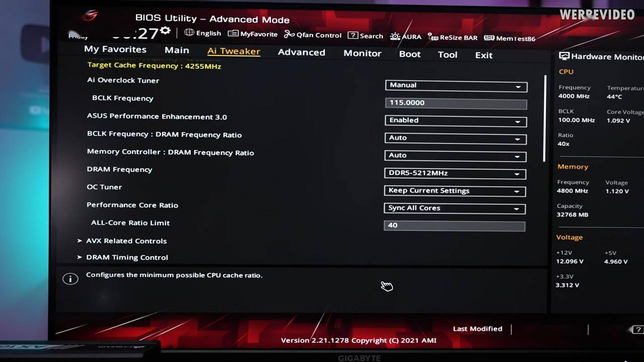Image resolution: width=644 pixels, height=362 pixels.
Task: Click the Version 2.21.1278 copyright line
Action: point(359,341)
